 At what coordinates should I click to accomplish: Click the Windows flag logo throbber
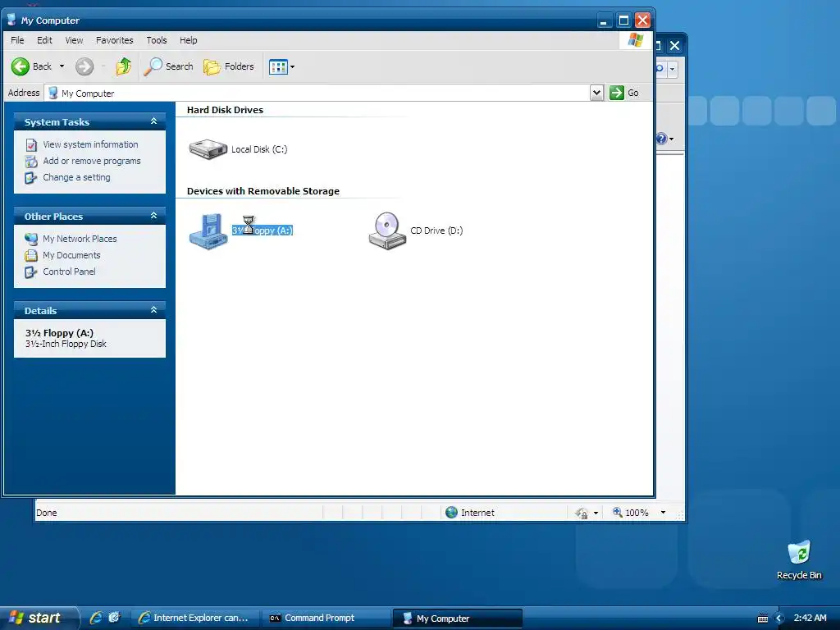click(636, 40)
